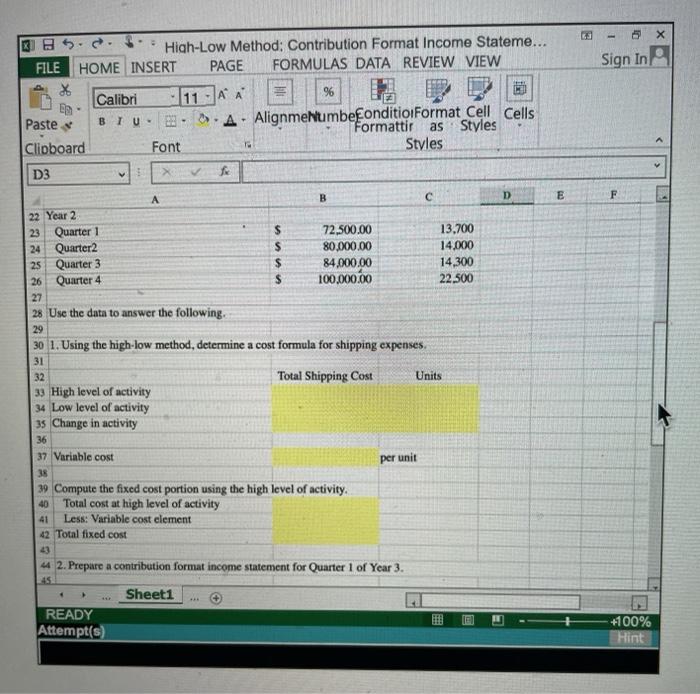Expand the formula bar
Viewport: 700px width, 694px height.
(657, 165)
